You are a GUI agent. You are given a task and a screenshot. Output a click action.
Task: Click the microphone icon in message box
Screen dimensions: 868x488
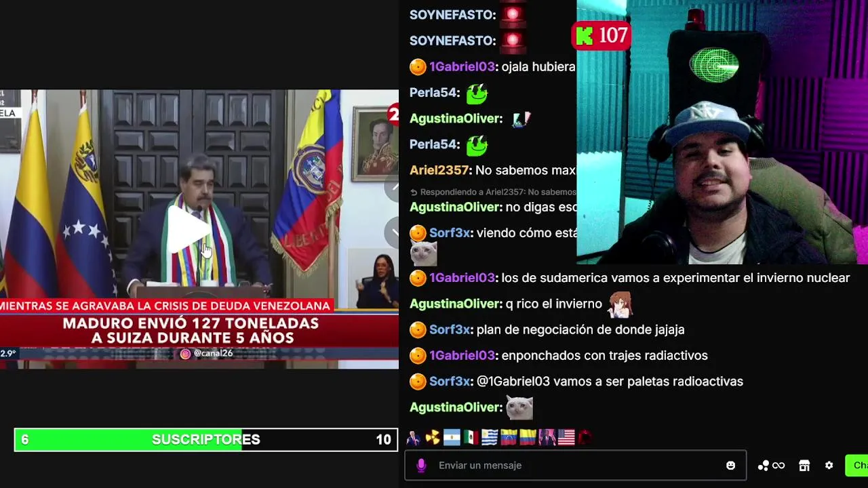tap(421, 465)
